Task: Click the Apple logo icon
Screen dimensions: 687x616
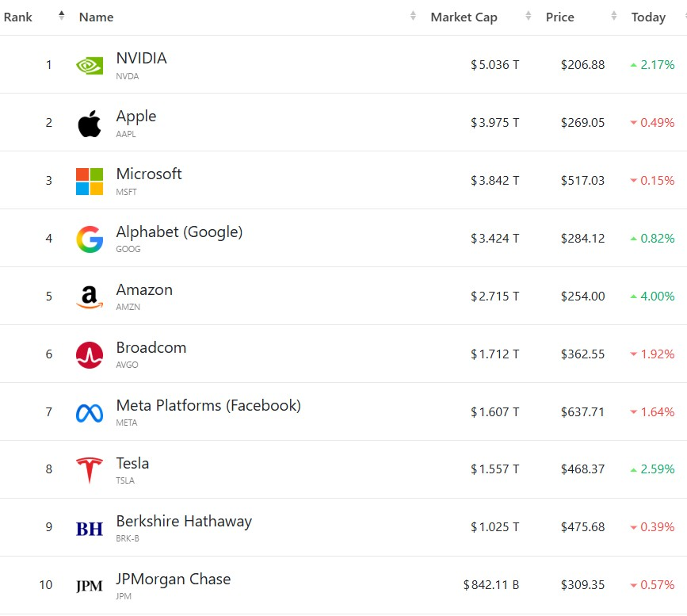Action: click(x=90, y=124)
